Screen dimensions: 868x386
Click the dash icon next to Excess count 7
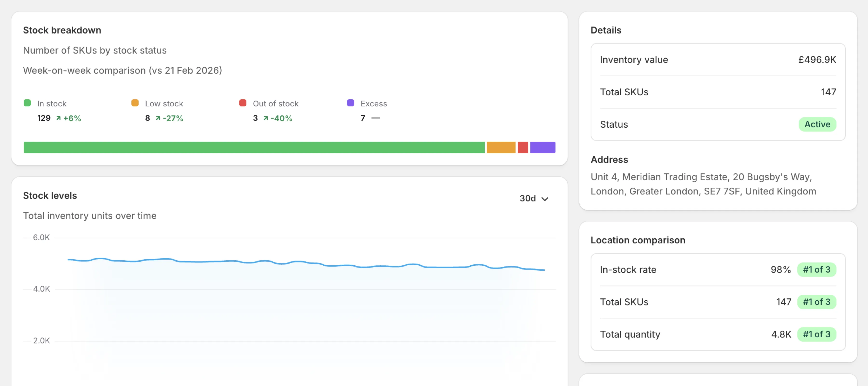[375, 118]
